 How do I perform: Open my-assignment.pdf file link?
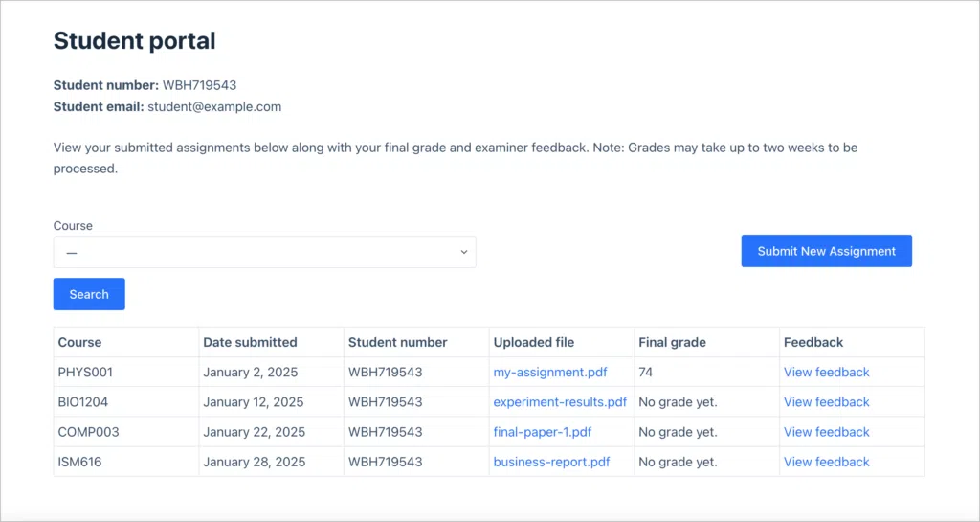(x=550, y=372)
